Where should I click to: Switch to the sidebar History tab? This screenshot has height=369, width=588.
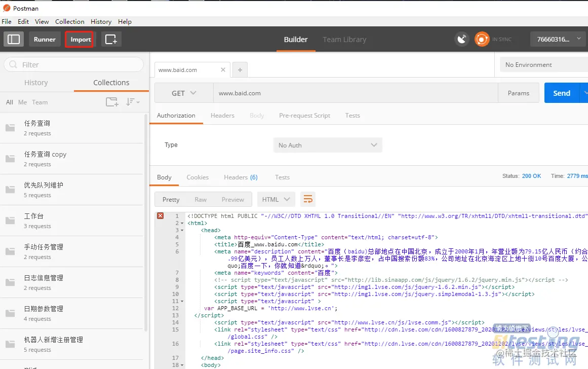[36, 83]
